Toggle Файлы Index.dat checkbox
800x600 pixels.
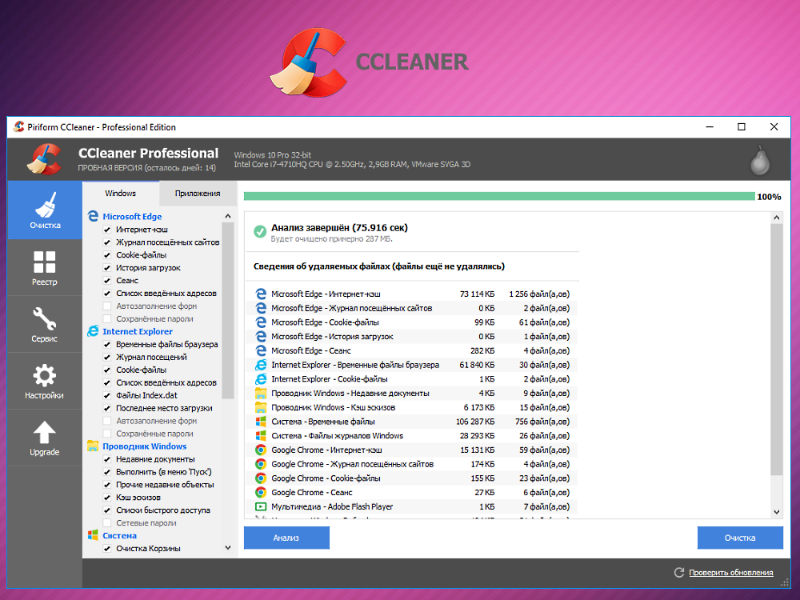click(107, 395)
